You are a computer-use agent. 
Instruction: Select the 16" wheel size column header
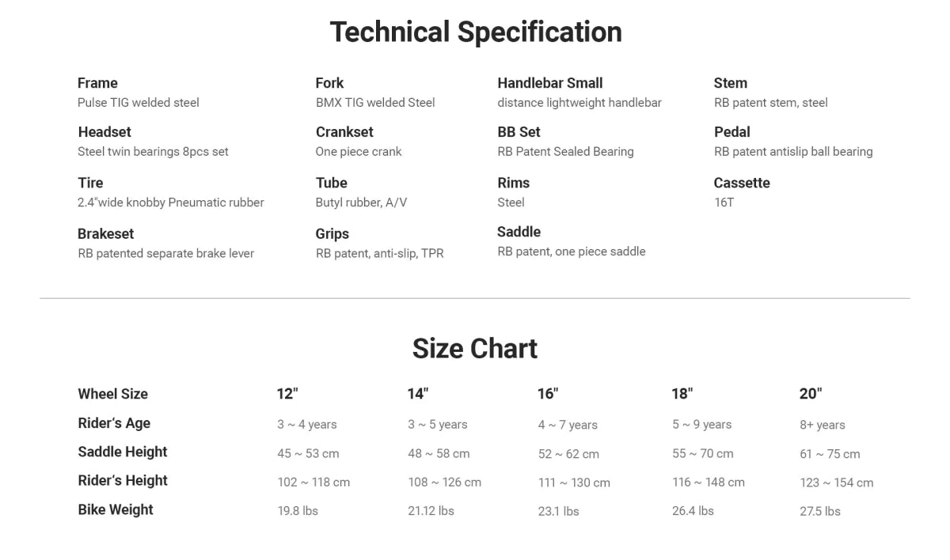point(548,394)
